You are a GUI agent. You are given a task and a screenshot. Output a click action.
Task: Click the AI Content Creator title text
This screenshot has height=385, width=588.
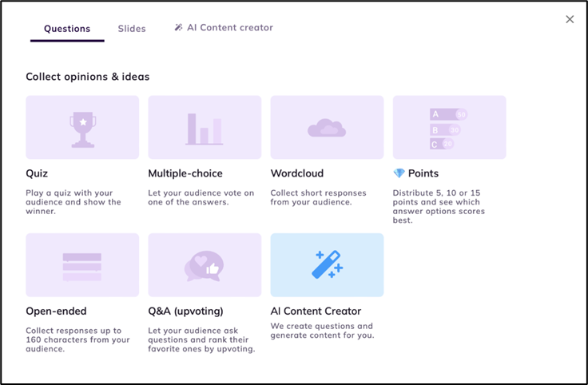(316, 311)
